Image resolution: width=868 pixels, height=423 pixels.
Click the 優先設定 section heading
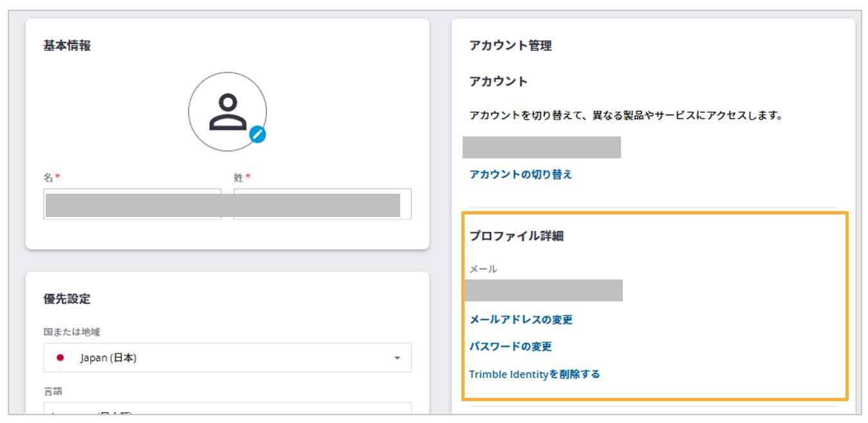pos(67,299)
